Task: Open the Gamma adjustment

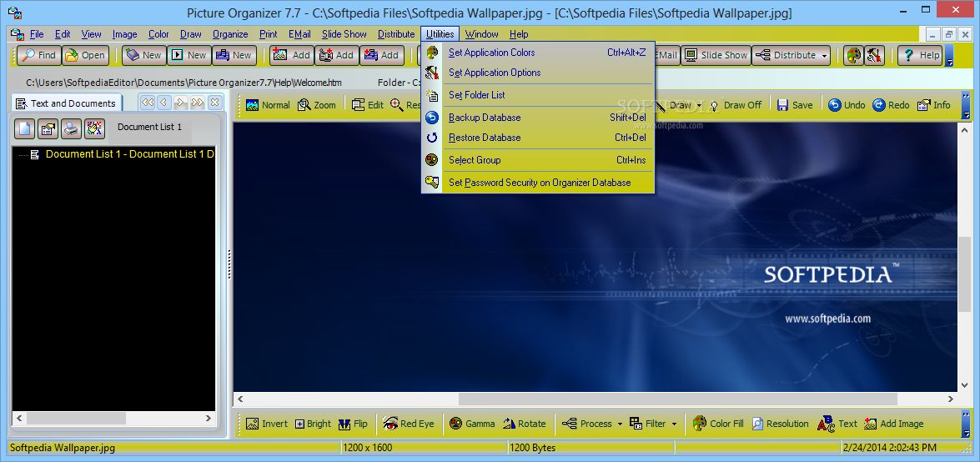Action: [472, 424]
